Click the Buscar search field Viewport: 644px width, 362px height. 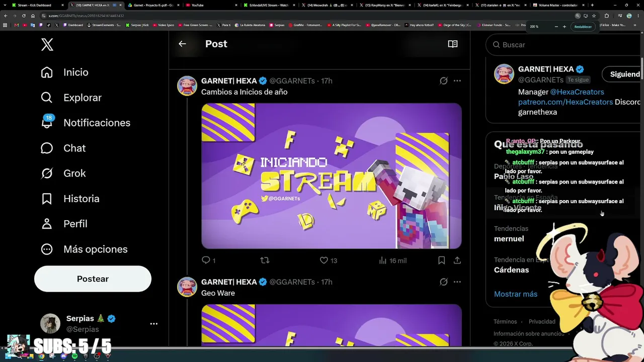tap(565, 45)
